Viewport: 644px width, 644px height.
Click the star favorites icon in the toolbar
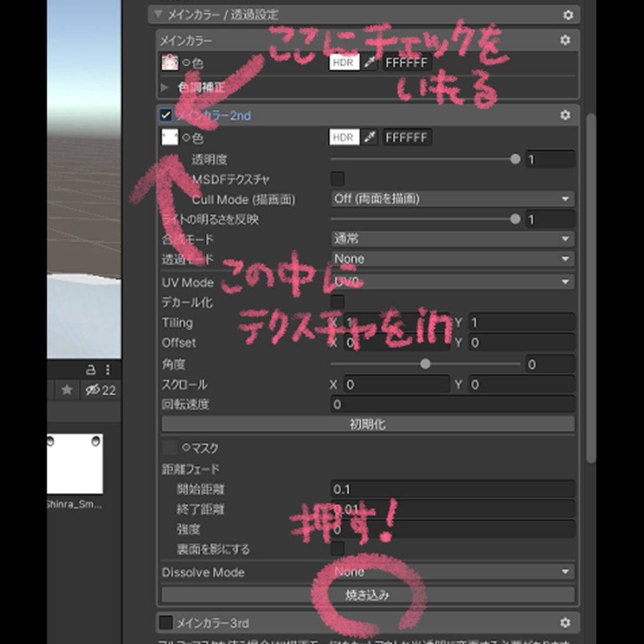(x=67, y=390)
